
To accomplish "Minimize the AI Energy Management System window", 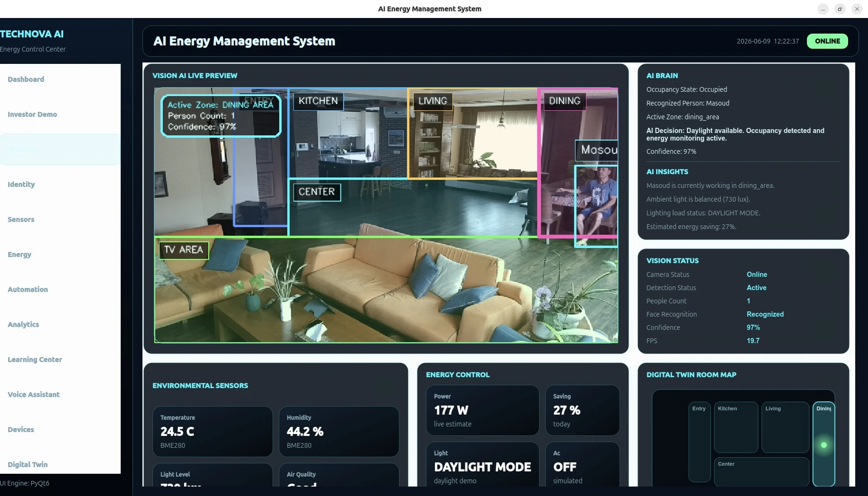I will (x=823, y=9).
